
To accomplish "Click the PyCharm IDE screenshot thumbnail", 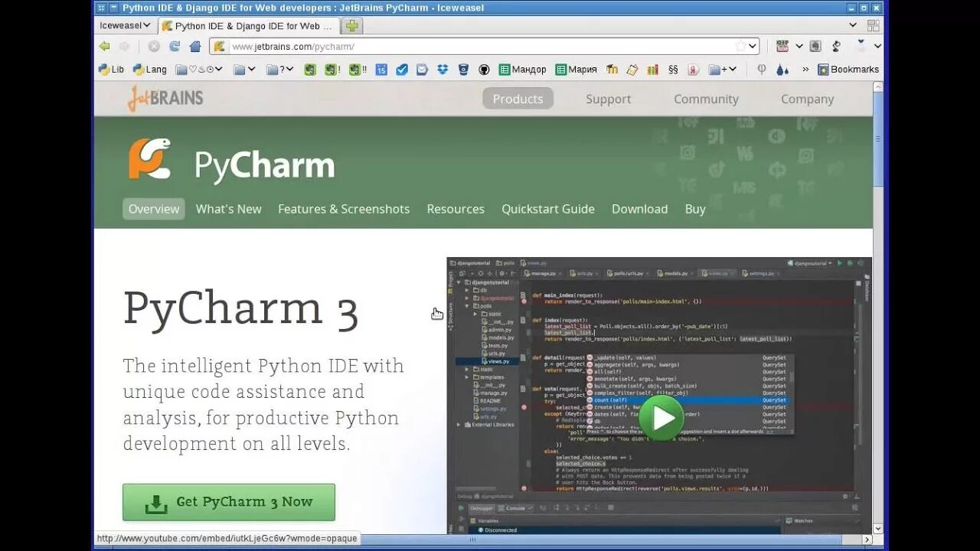I will (x=659, y=395).
